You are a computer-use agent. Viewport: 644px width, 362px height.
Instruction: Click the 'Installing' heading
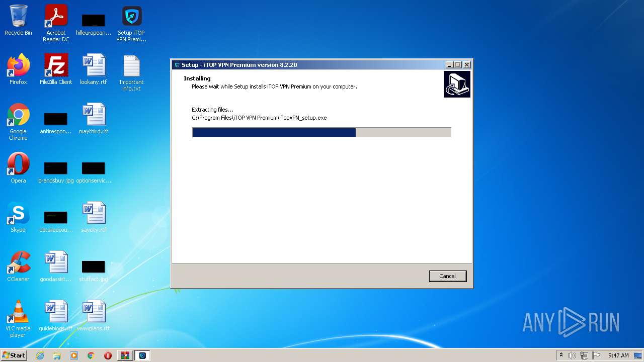point(197,78)
